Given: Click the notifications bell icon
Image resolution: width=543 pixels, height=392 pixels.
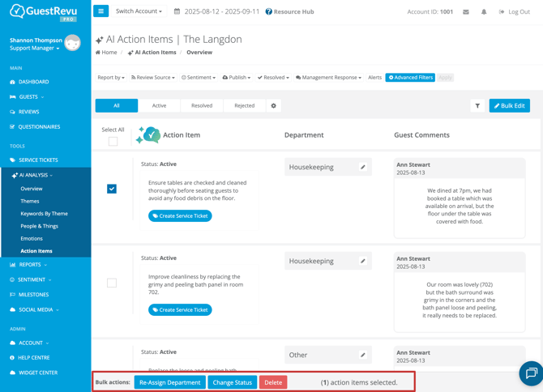Looking at the screenshot, I should point(484,12).
